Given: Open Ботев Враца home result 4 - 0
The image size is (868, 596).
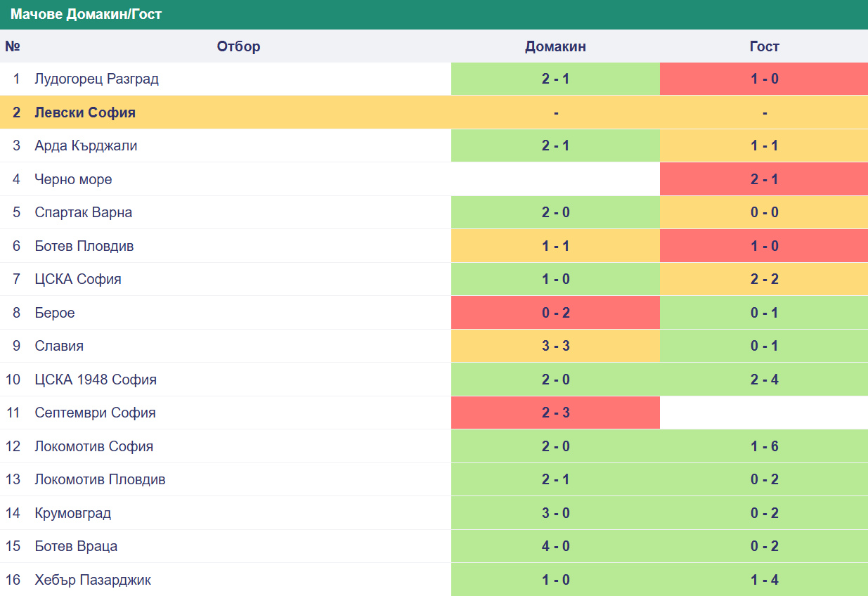Looking at the screenshot, I should click(x=555, y=546).
